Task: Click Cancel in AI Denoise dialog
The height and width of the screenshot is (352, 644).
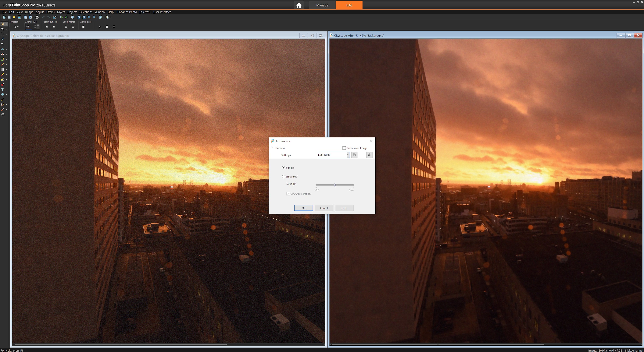Action: (324, 208)
